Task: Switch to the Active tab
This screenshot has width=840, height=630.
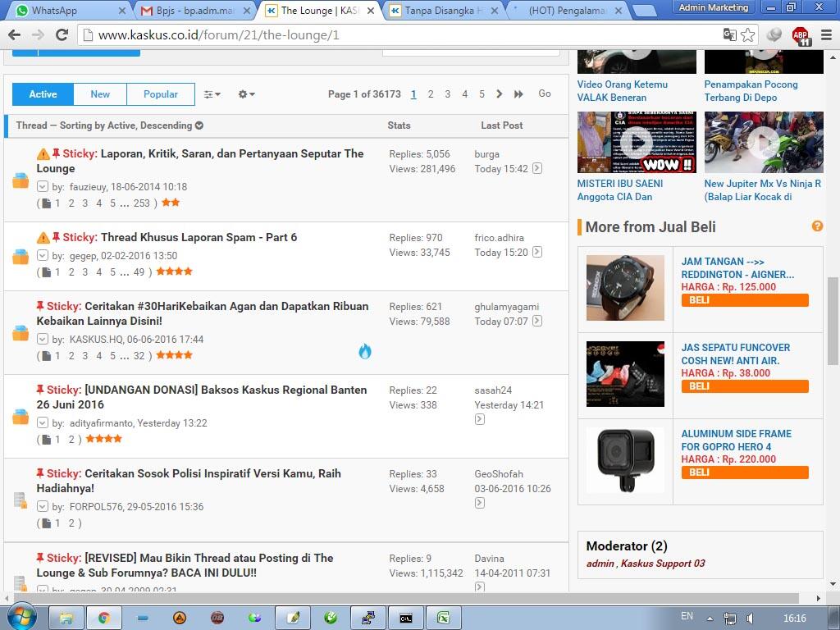Action: [43, 94]
